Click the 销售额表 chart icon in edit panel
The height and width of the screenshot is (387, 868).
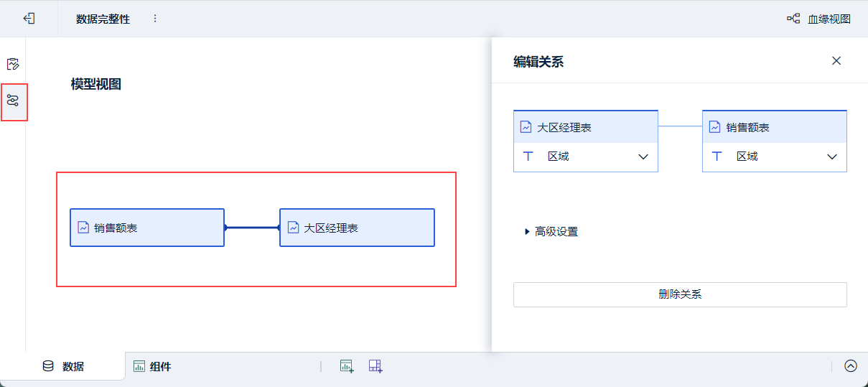click(x=714, y=127)
